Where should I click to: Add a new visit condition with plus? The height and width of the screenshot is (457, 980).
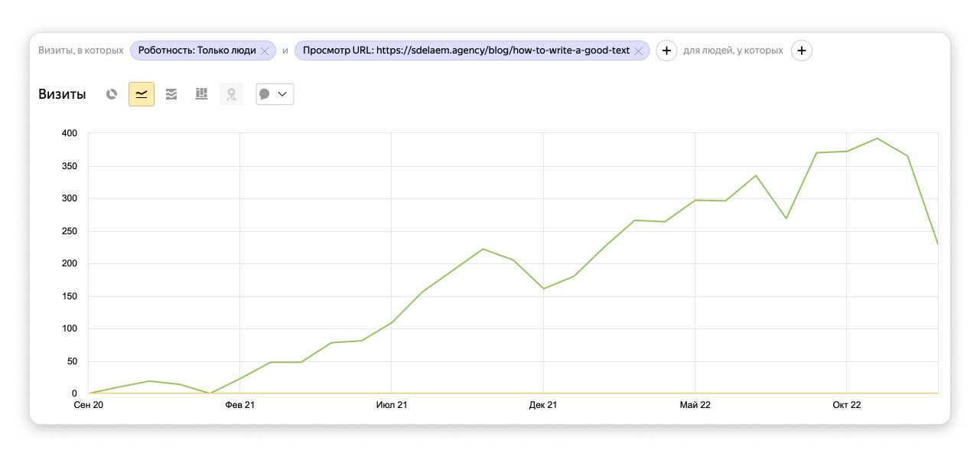[x=666, y=51]
